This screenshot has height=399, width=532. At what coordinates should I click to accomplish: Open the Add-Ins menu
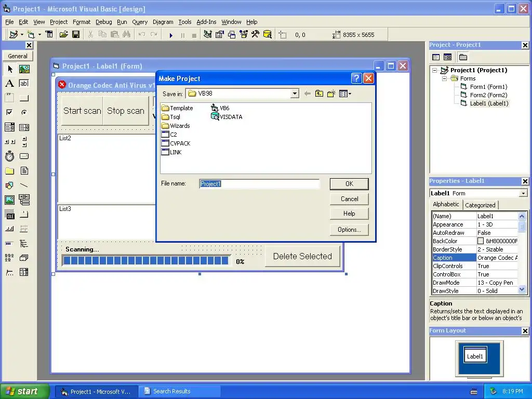206,22
